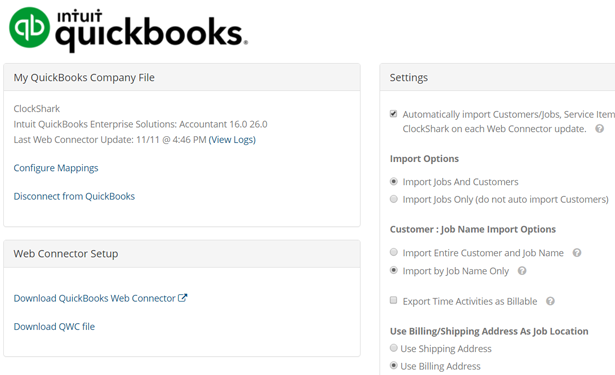The width and height of the screenshot is (615, 375).
Task: Click external link icon after Download QuickBooks Web Connector
Action: pyautogui.click(x=182, y=298)
